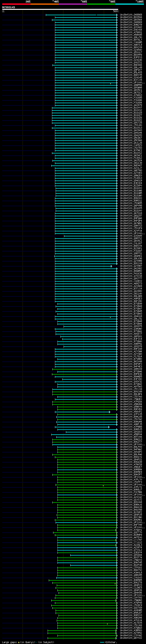
Task: Open hit UniRef100_O48868
Action: click(x=131, y=15)
